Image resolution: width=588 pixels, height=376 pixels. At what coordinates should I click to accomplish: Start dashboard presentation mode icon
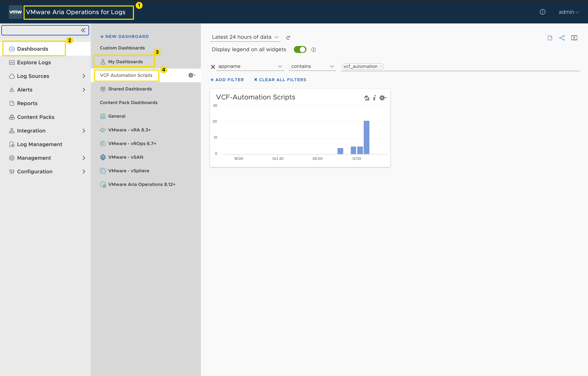pyautogui.click(x=574, y=38)
